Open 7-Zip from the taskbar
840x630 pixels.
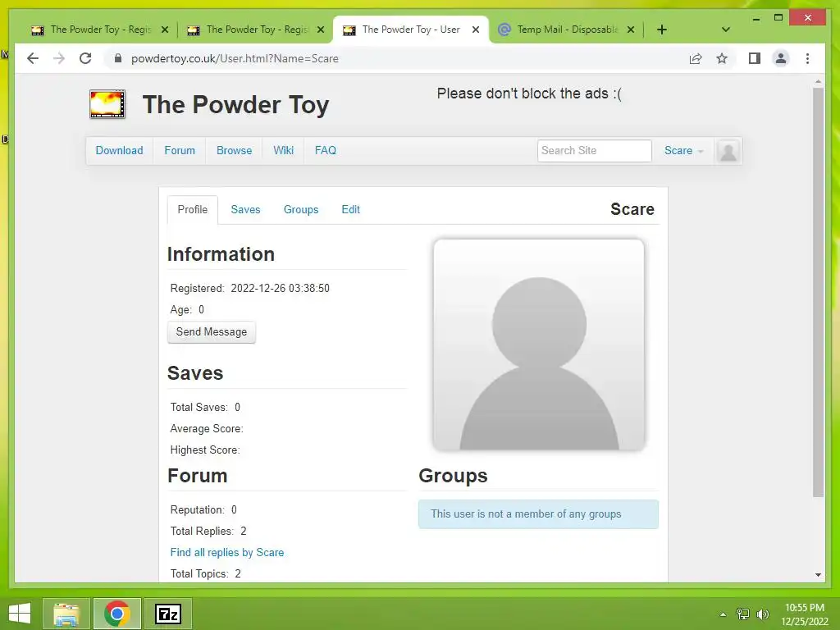pyautogui.click(x=168, y=614)
